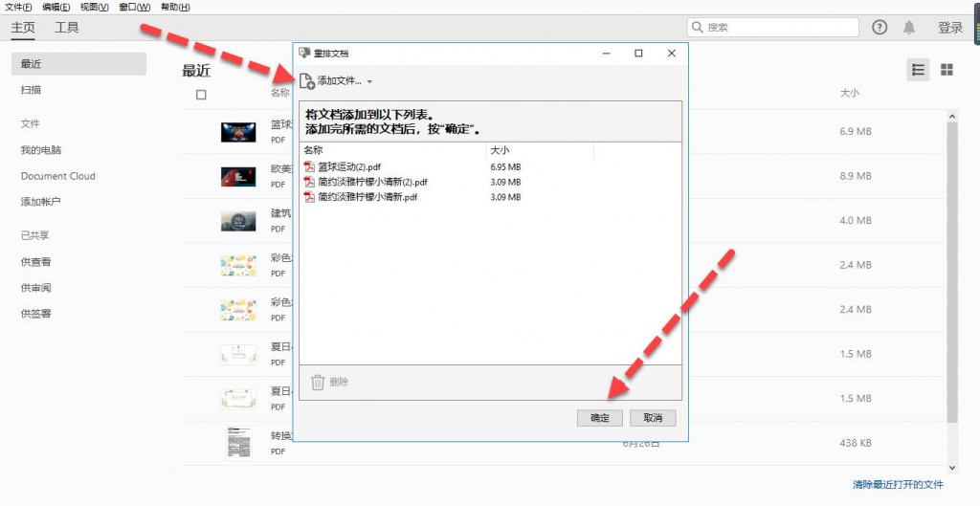Click PDF icon beside 简约淡雅柠檬小清新.pdf
980x506 pixels.
pyautogui.click(x=309, y=197)
